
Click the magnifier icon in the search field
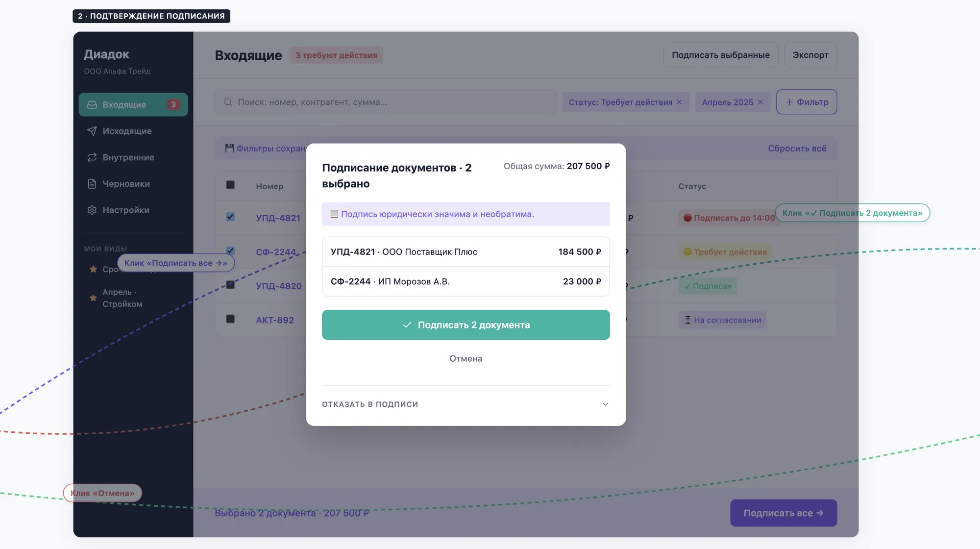(228, 102)
